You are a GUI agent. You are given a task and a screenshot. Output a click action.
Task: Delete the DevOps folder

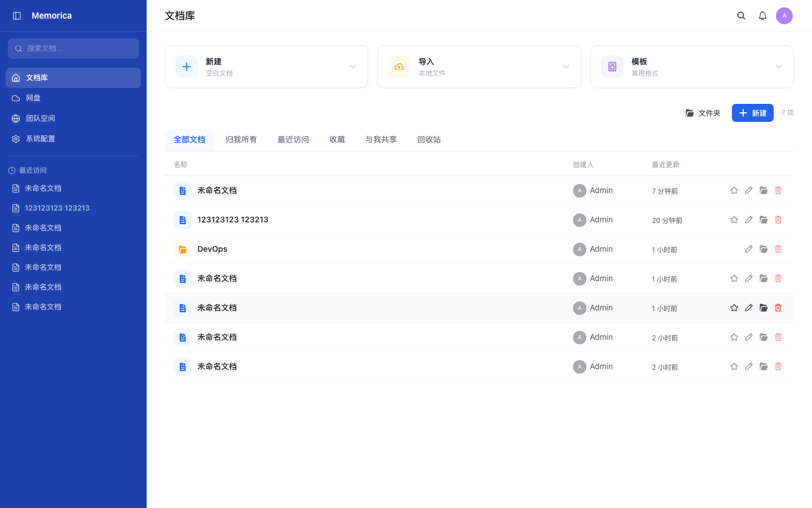778,249
